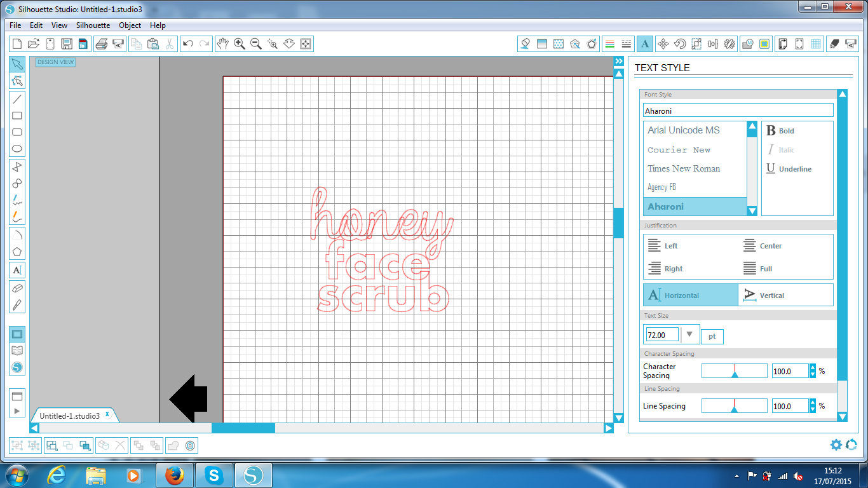Open the Object menu

coord(130,25)
